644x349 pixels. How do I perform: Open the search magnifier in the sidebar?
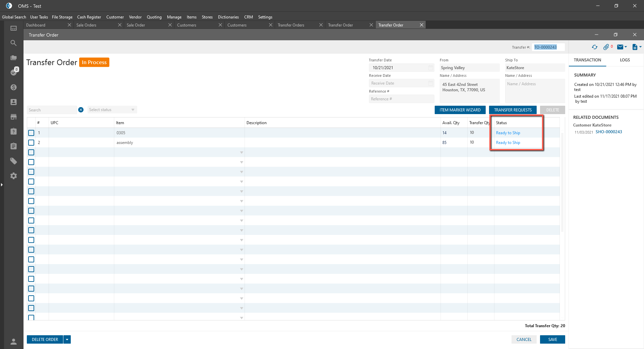click(x=13, y=43)
